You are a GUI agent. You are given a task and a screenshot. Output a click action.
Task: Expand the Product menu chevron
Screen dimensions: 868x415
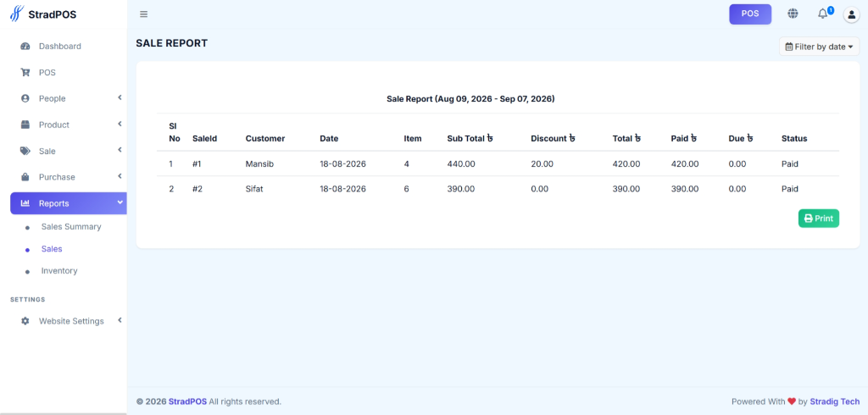[120, 124]
